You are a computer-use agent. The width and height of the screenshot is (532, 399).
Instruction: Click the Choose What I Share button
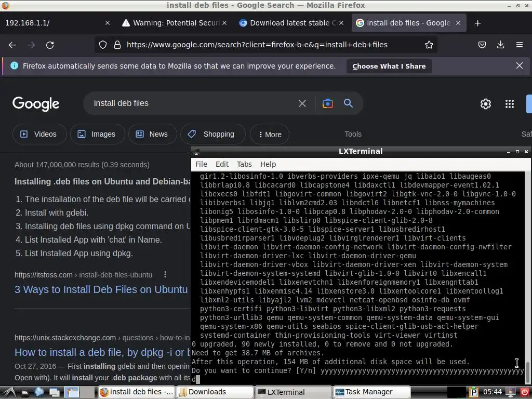click(389, 66)
